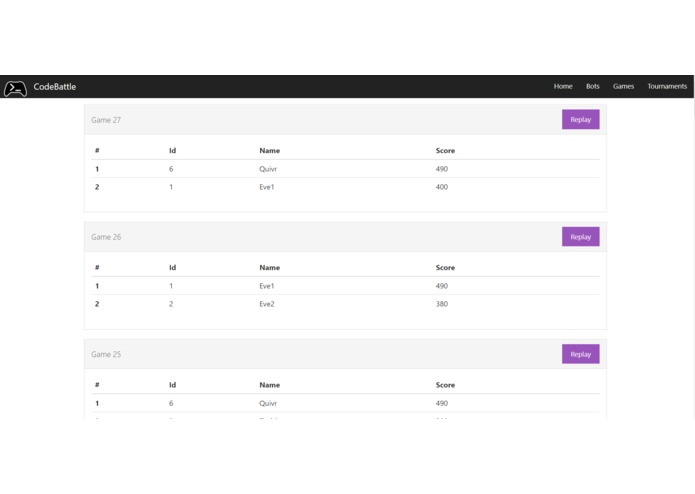Image resolution: width=695 pixels, height=494 pixels.
Task: Click score 400 in Game 27
Action: (442, 187)
